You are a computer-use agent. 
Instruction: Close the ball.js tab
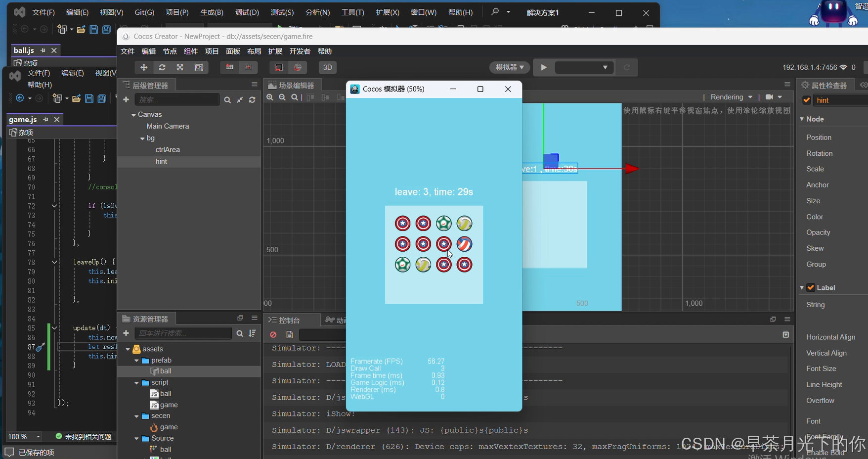pos(54,50)
